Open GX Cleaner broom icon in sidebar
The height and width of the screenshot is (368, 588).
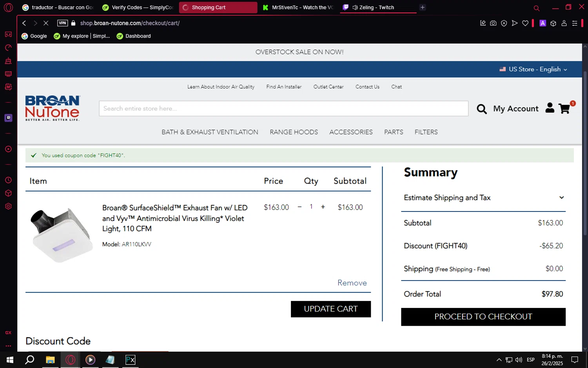coord(8,61)
